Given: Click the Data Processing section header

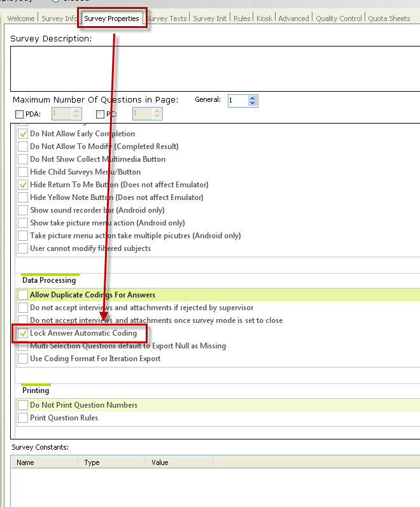Looking at the screenshot, I should [49, 280].
